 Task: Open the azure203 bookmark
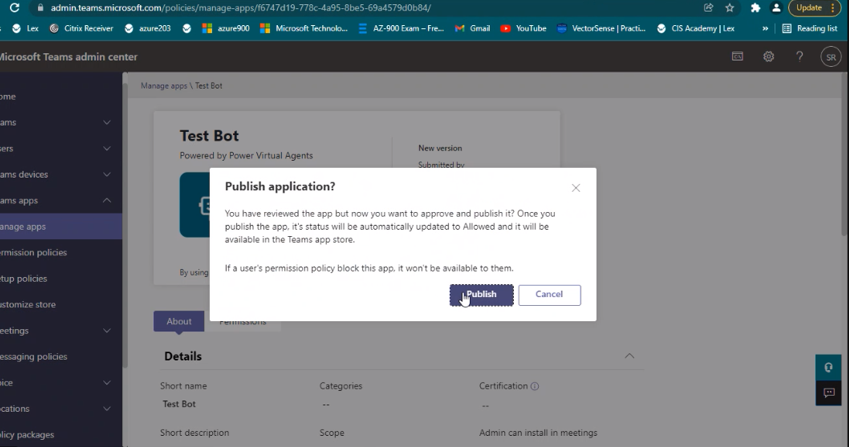click(x=148, y=28)
